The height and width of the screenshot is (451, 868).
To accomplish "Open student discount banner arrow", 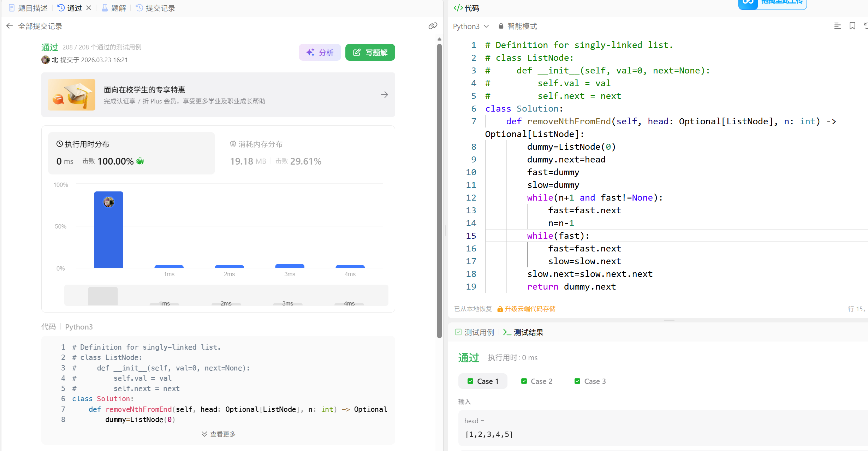I will pos(385,95).
